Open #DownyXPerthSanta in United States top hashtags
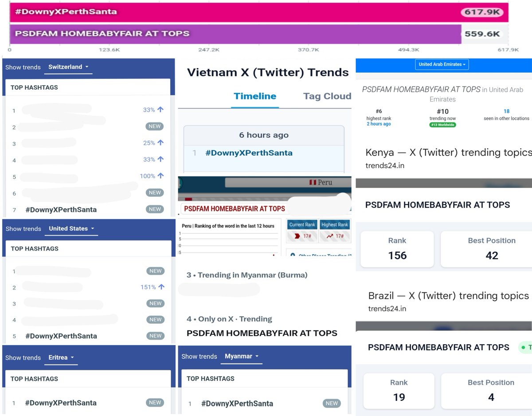The image size is (532, 416). [61, 336]
